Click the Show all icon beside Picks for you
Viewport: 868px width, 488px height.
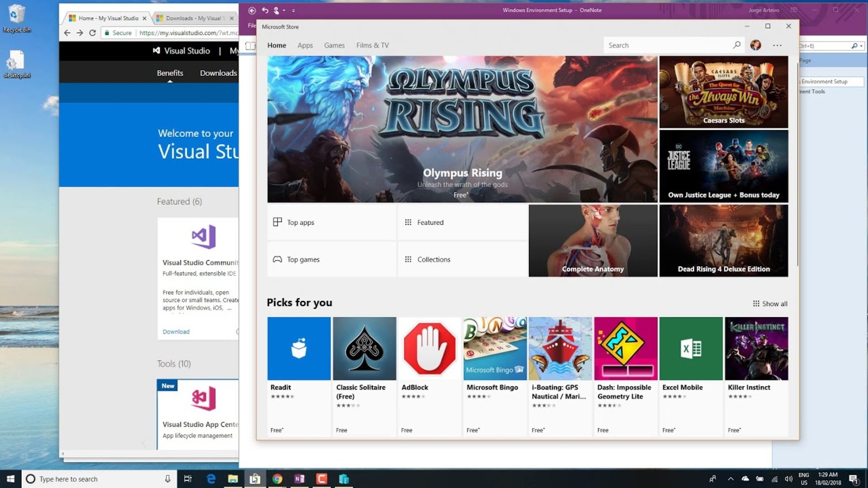[756, 304]
